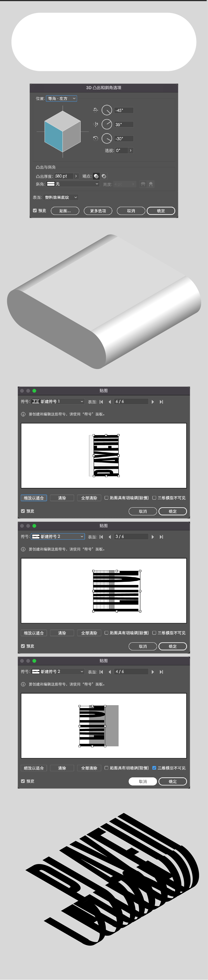Click the -30° rotation field

pyautogui.click(x=124, y=138)
